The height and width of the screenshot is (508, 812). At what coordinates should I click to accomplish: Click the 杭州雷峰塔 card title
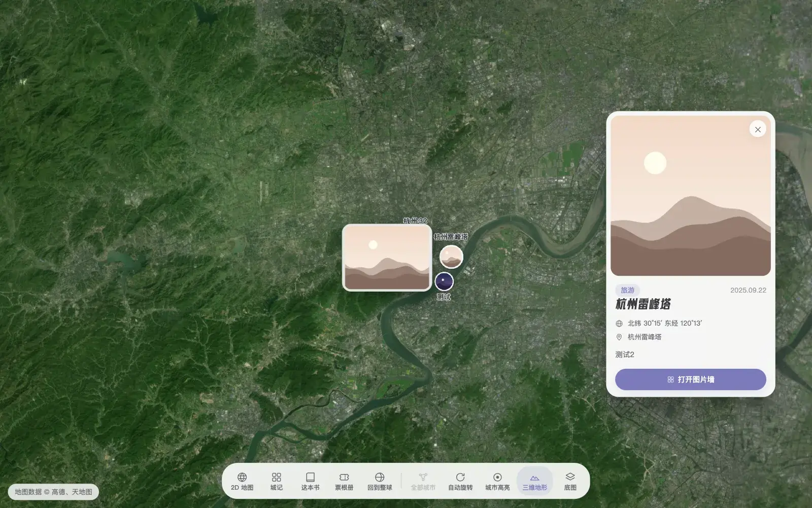(x=643, y=304)
